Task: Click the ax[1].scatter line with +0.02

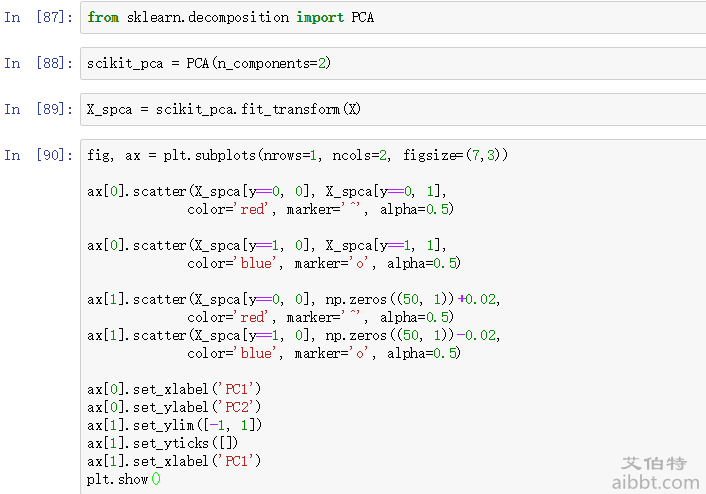Action: (x=294, y=299)
